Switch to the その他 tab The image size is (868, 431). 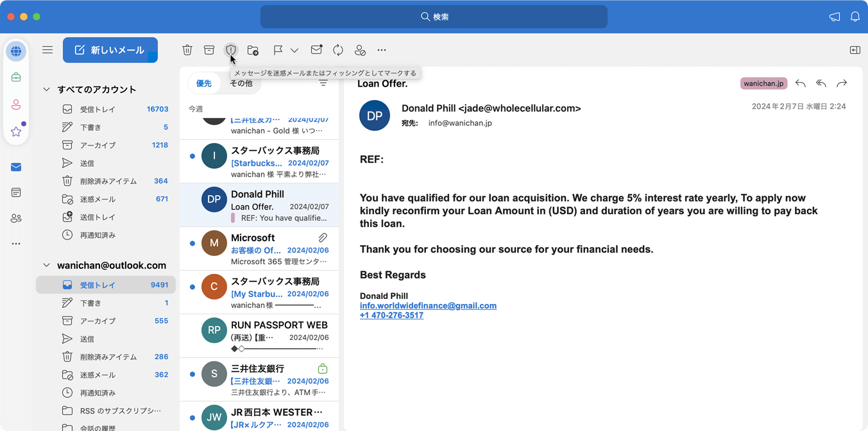241,83
